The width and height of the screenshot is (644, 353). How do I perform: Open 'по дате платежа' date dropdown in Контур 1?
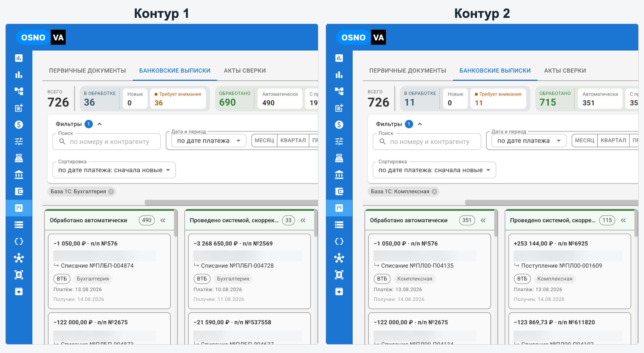[x=208, y=141]
